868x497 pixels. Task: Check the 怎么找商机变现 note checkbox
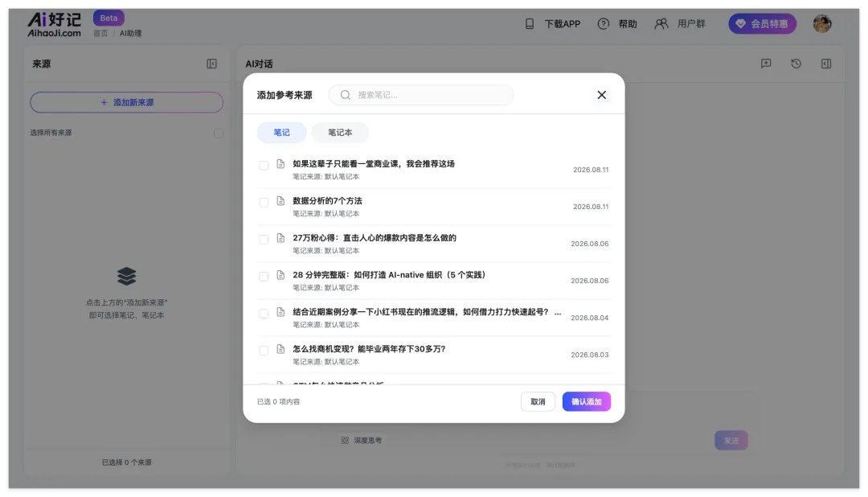point(264,350)
